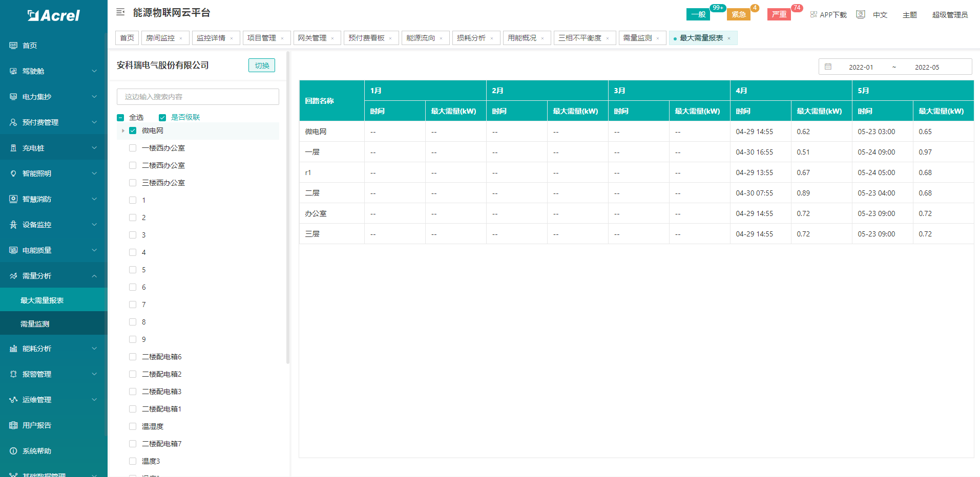The image size is (980, 477).
Task: Close the 房间监控 tab
Action: (181, 38)
